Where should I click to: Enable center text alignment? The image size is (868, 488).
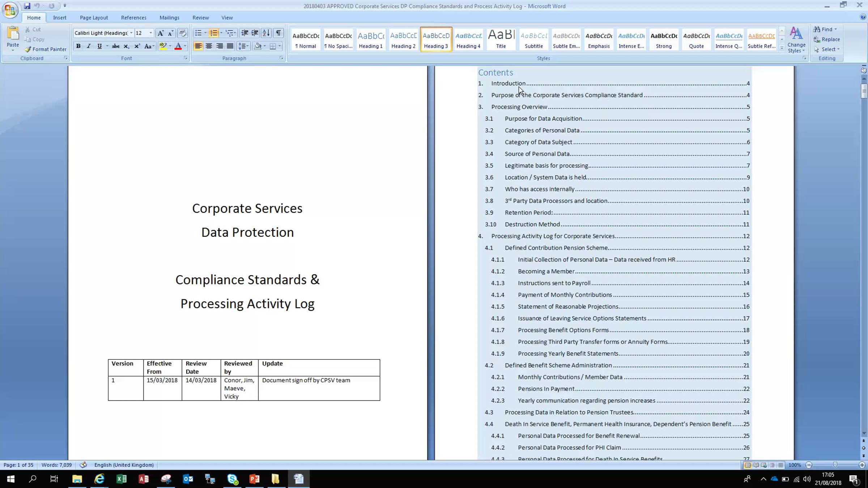point(209,46)
